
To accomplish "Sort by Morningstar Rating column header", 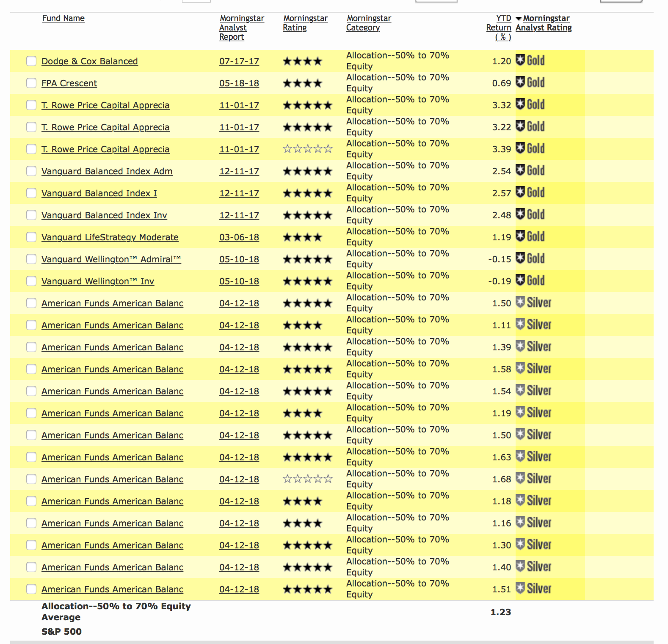I will [305, 23].
